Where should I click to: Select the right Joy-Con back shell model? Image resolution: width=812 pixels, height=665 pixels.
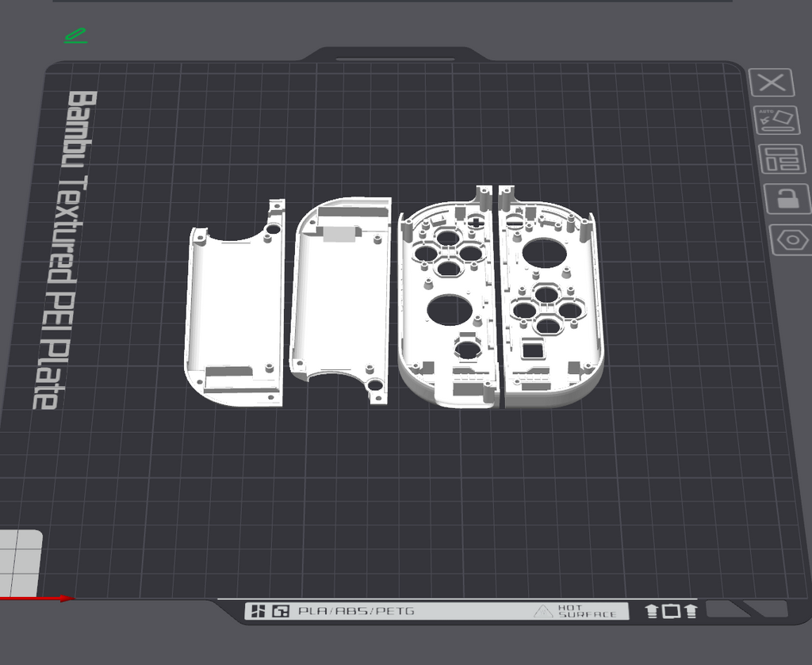340,299
